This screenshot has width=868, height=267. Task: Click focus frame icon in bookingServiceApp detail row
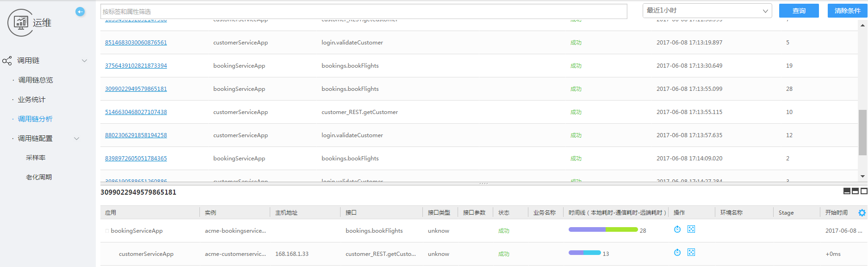(x=691, y=229)
